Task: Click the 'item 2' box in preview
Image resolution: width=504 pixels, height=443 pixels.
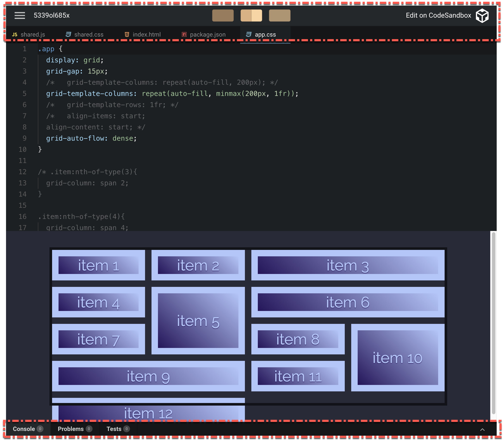Action: pyautogui.click(x=198, y=265)
